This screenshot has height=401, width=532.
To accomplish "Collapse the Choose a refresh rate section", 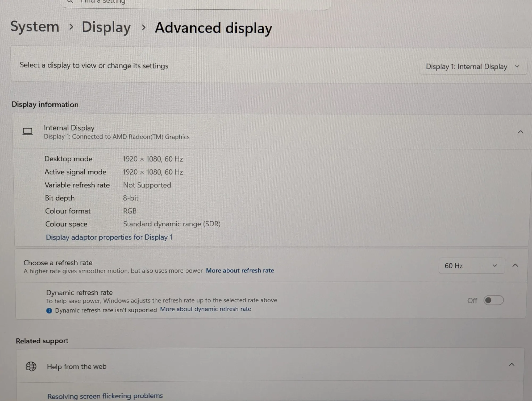I will click(x=515, y=265).
